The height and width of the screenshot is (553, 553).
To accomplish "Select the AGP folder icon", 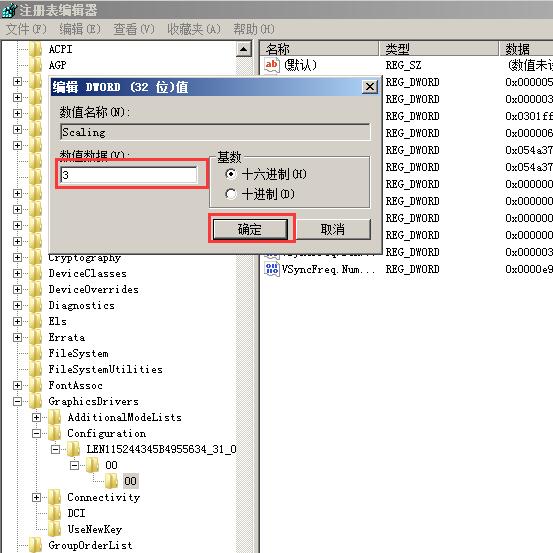I will [x=35, y=65].
